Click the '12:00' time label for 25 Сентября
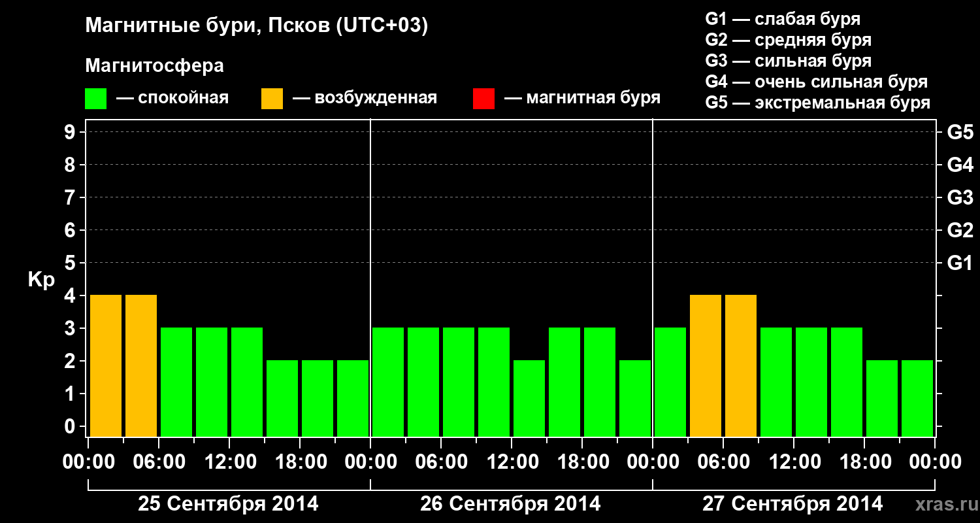This screenshot has width=980, height=523. click(229, 462)
